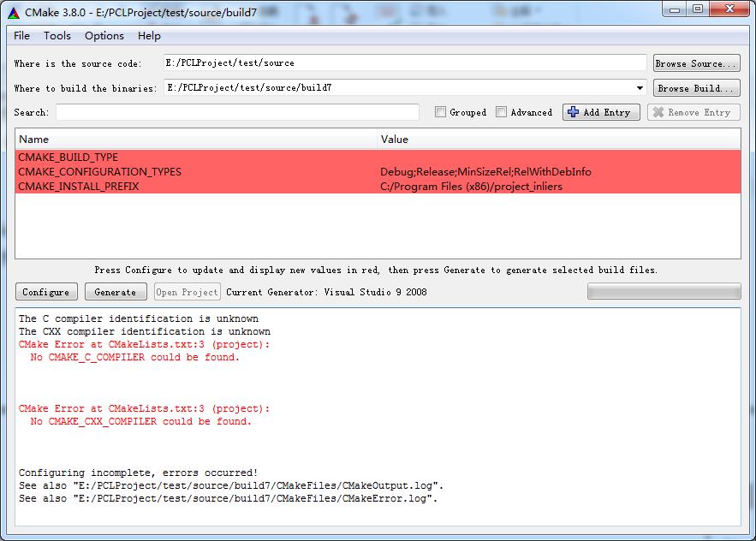This screenshot has width=756, height=541.
Task: Click the Add Entry button label
Action: coord(606,112)
